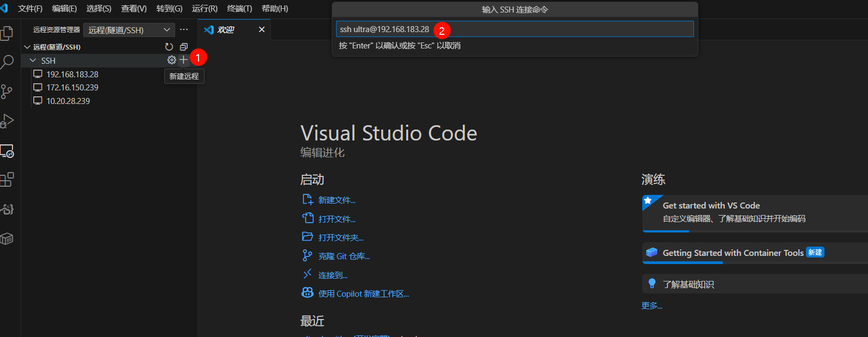Open Run and Debug view
This screenshot has height=337, width=868.
pyautogui.click(x=7, y=121)
